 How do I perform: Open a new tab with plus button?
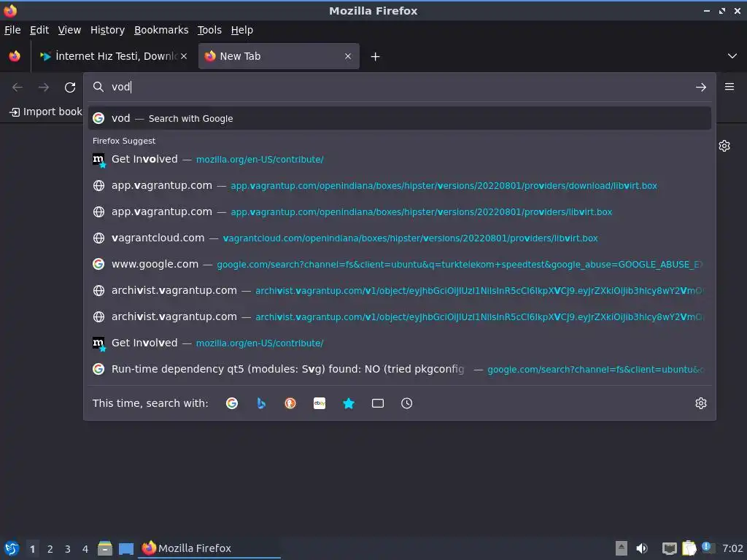tap(376, 57)
